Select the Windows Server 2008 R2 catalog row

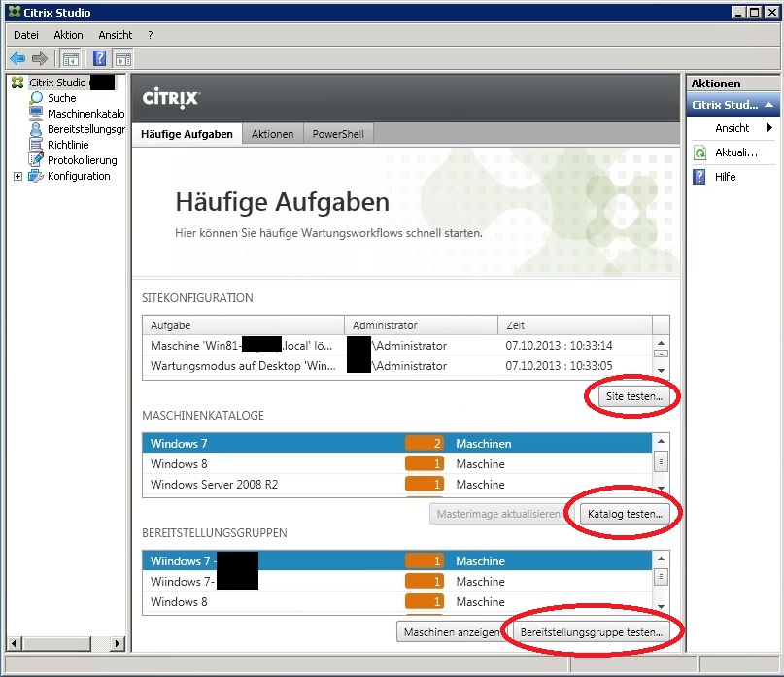pyautogui.click(x=397, y=485)
